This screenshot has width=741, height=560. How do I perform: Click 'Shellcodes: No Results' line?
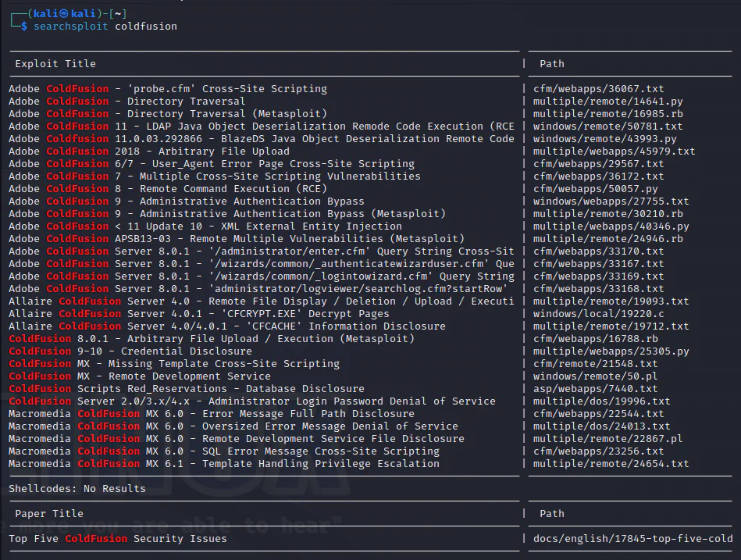[77, 489]
